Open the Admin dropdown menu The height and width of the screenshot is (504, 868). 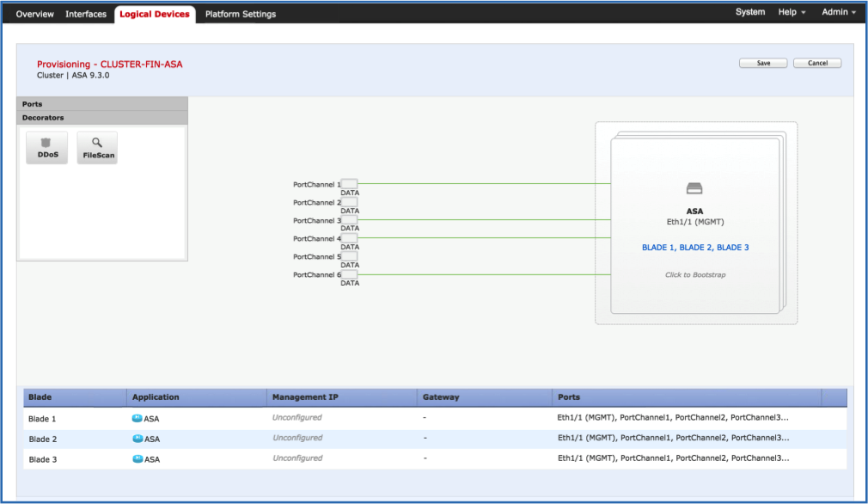click(x=839, y=13)
